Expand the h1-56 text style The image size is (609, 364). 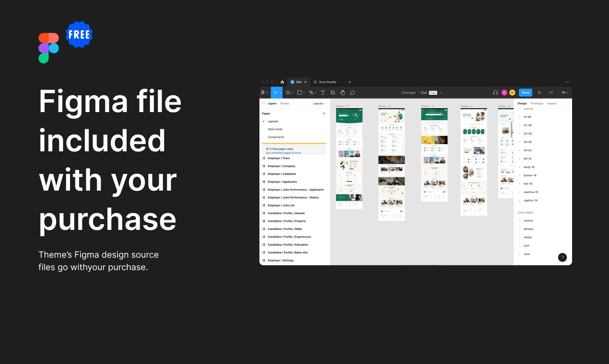520,117
